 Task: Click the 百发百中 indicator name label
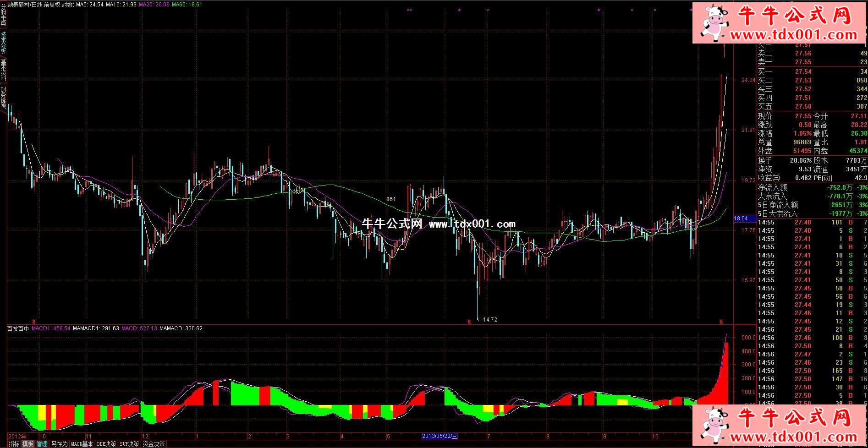coord(18,328)
